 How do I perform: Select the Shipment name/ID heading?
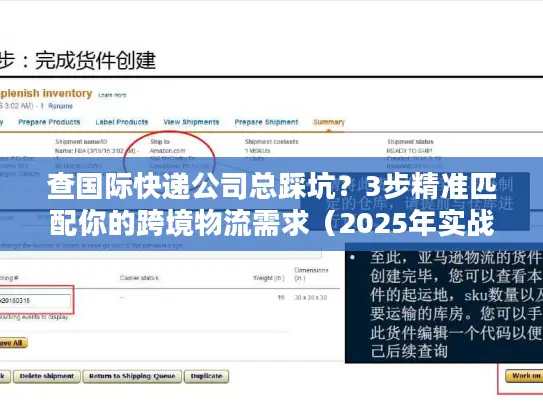pyautogui.click(x=81, y=142)
